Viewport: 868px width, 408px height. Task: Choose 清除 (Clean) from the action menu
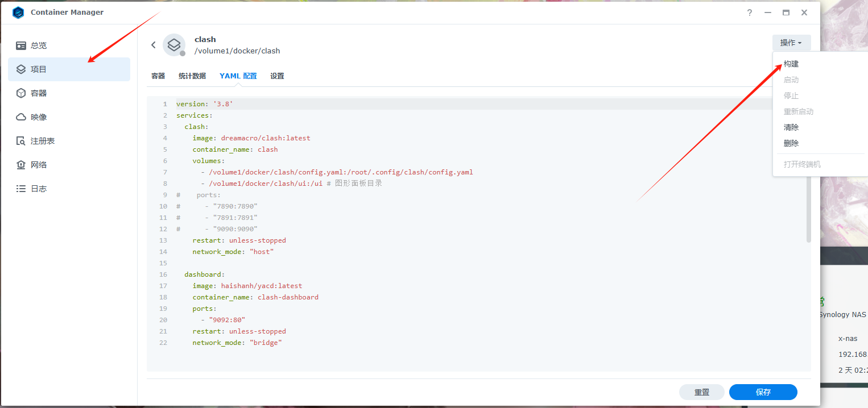(791, 128)
